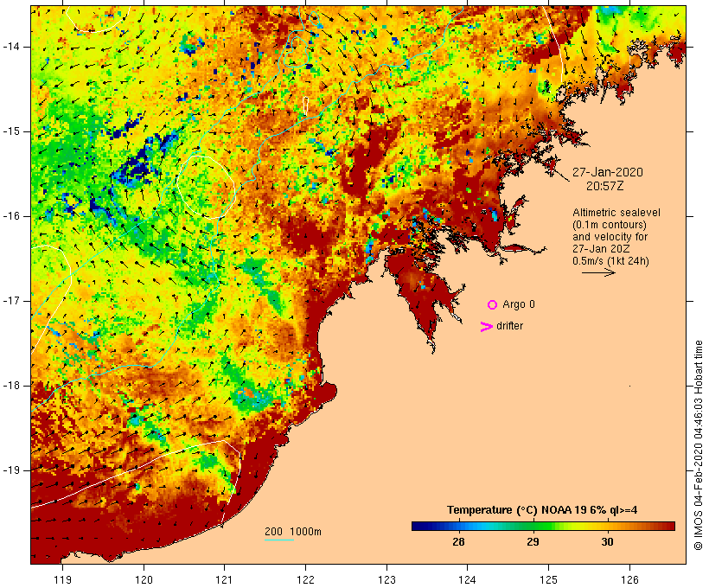Click the temperature color bar
The height and width of the screenshot is (588, 709).
[x=543, y=526]
